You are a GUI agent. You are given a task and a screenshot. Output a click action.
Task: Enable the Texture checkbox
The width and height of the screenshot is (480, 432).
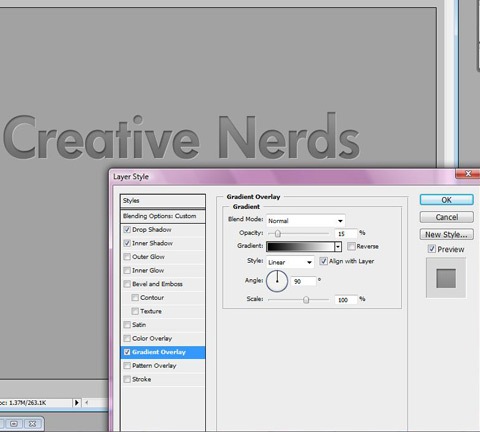coord(135,311)
